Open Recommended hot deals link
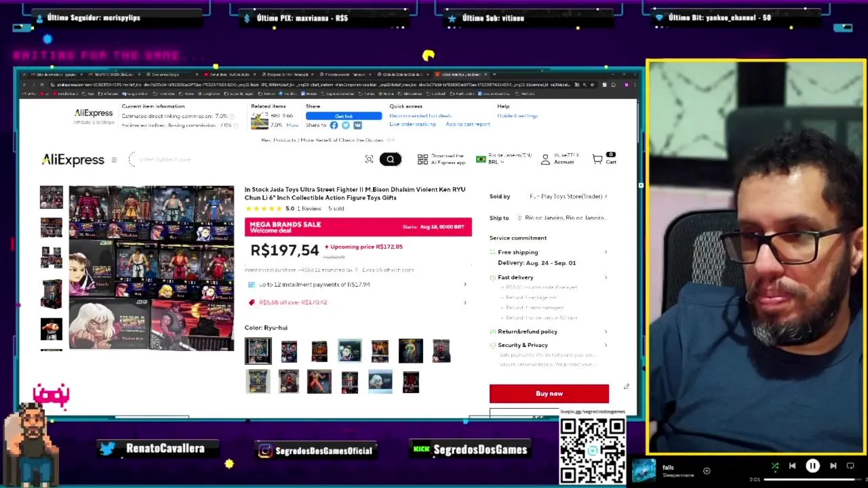This screenshot has height=488, width=868. tap(420, 116)
